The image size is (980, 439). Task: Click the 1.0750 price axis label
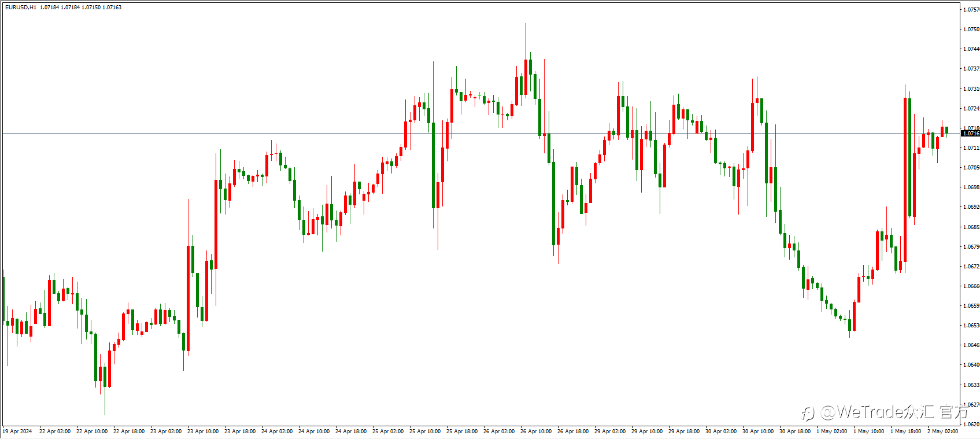pyautogui.click(x=972, y=29)
